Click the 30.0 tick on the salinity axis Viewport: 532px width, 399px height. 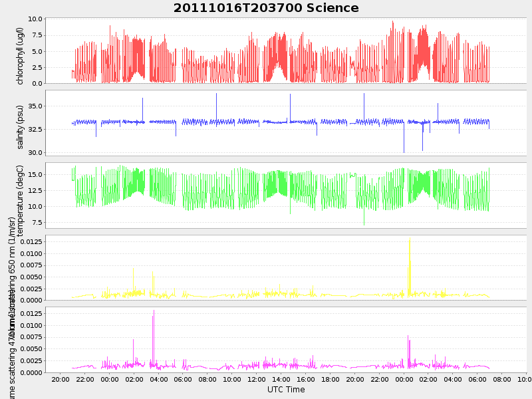pyautogui.click(x=35, y=153)
